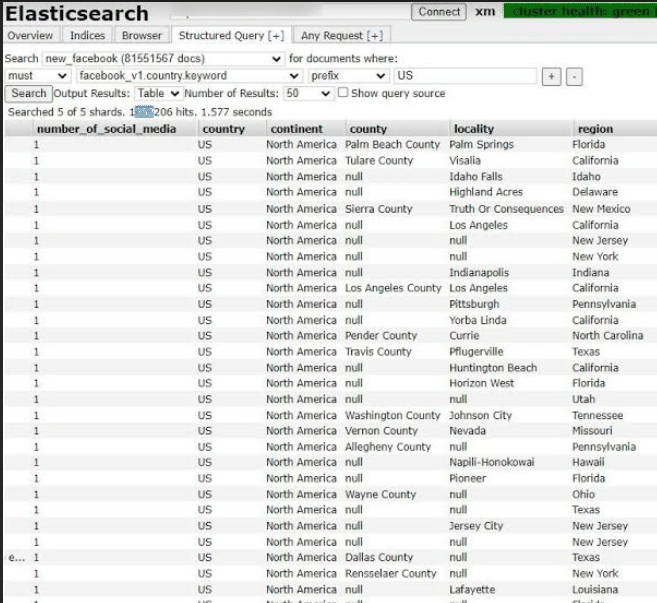Click the plus button to add query clause
This screenshot has width=657, height=603.
coord(551,77)
